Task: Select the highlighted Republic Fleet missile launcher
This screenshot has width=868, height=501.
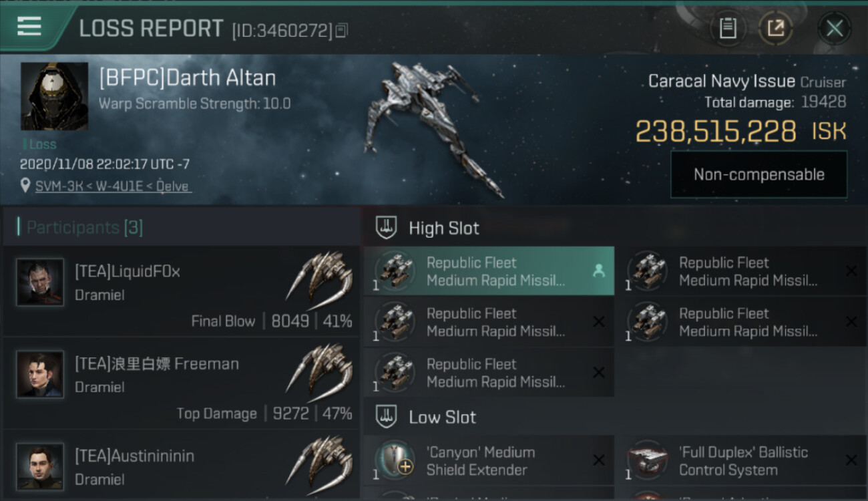Action: coord(488,271)
